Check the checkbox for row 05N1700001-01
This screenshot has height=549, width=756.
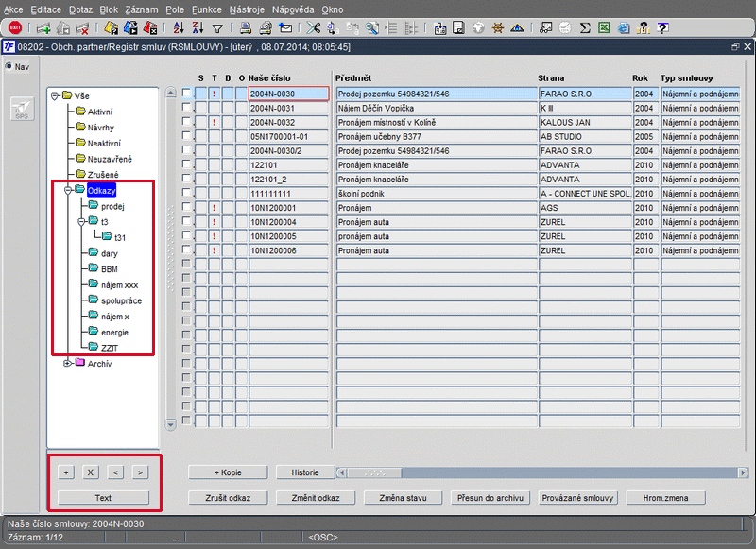pyautogui.click(x=186, y=135)
